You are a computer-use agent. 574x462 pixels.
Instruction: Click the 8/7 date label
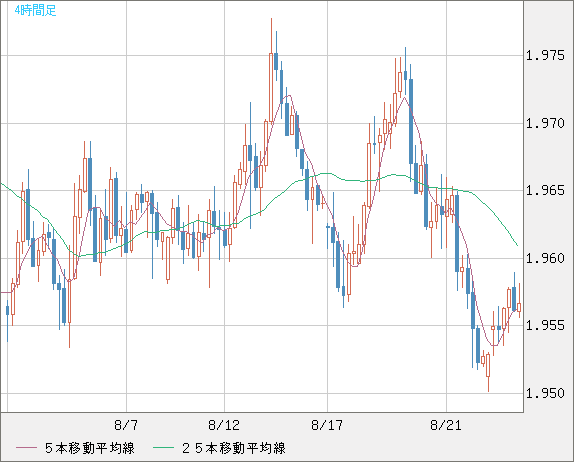(126, 425)
